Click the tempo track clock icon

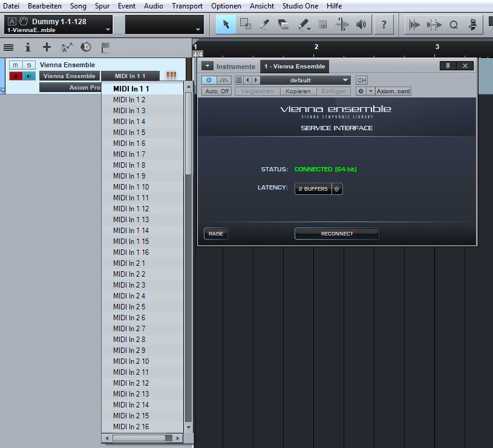(x=86, y=47)
